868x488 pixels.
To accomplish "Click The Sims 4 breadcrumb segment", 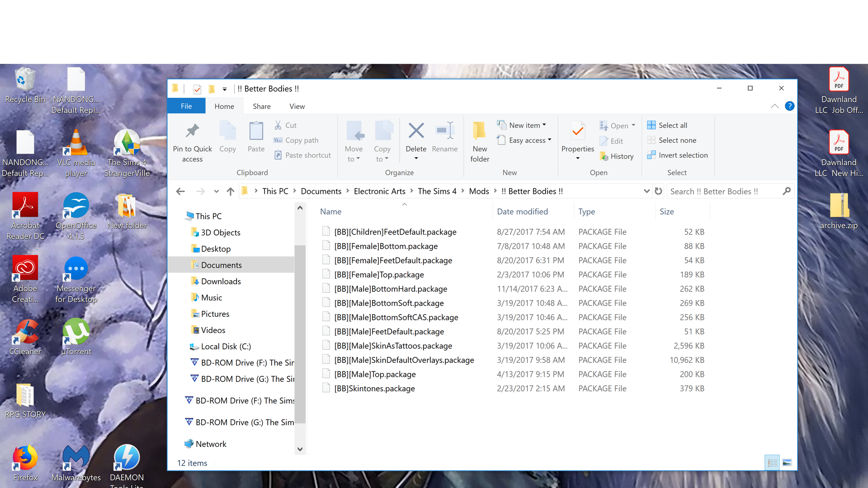I will point(437,191).
